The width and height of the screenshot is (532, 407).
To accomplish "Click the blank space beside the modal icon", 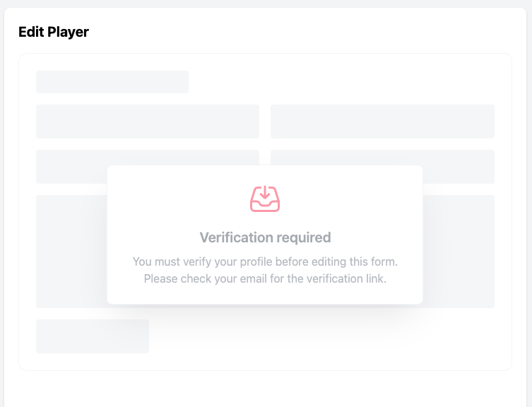I will 339,199.
